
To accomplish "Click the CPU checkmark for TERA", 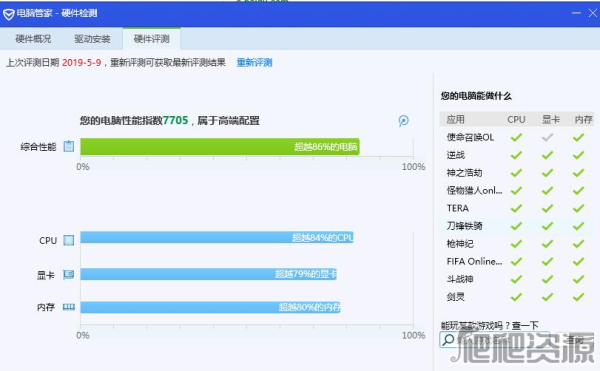I will coord(516,208).
